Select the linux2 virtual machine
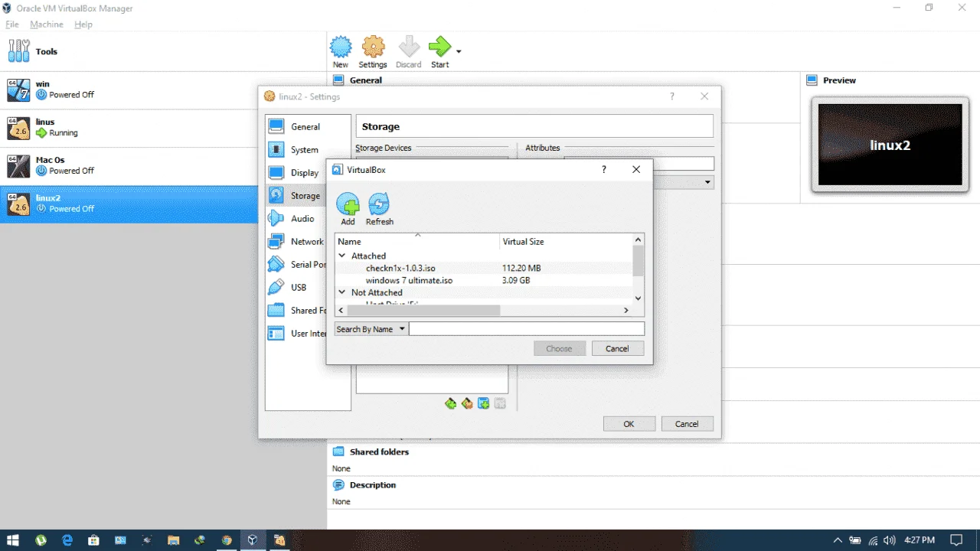 (x=129, y=204)
